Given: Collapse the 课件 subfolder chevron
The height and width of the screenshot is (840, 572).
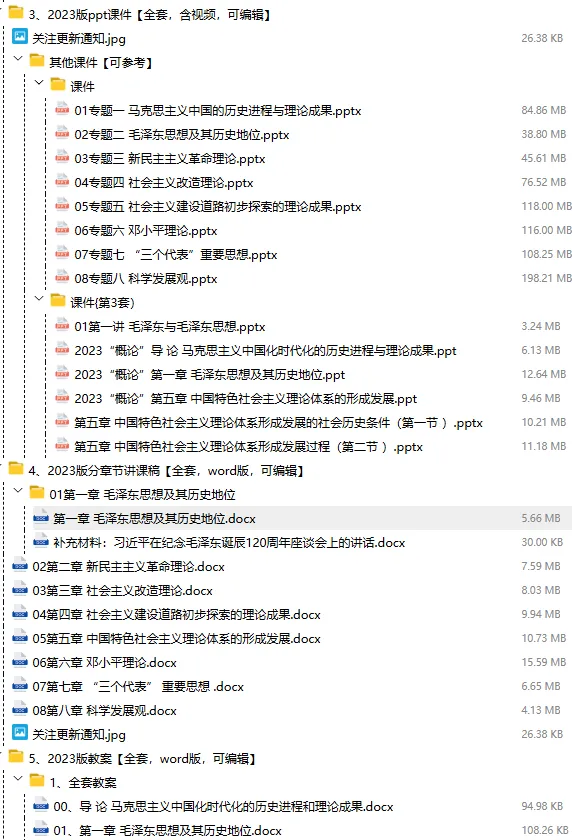Looking at the screenshot, I should pos(39,82).
